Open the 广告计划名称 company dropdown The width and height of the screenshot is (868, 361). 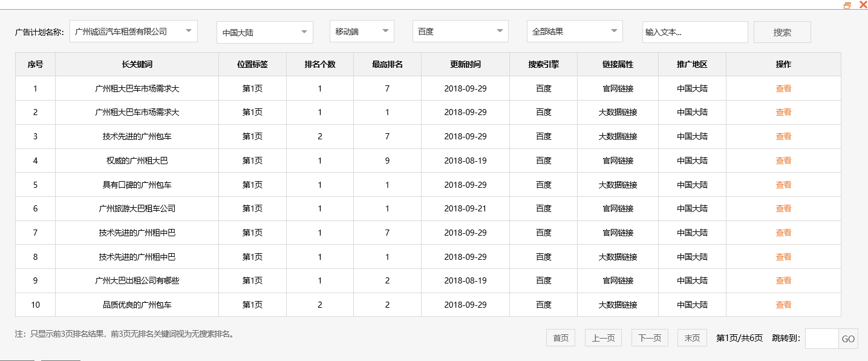[x=134, y=30]
